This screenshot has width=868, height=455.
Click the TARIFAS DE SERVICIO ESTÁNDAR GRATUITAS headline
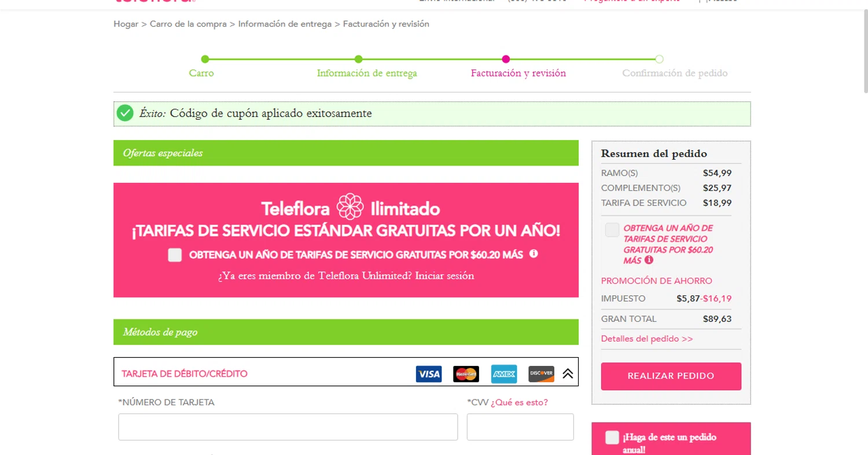coord(346,232)
